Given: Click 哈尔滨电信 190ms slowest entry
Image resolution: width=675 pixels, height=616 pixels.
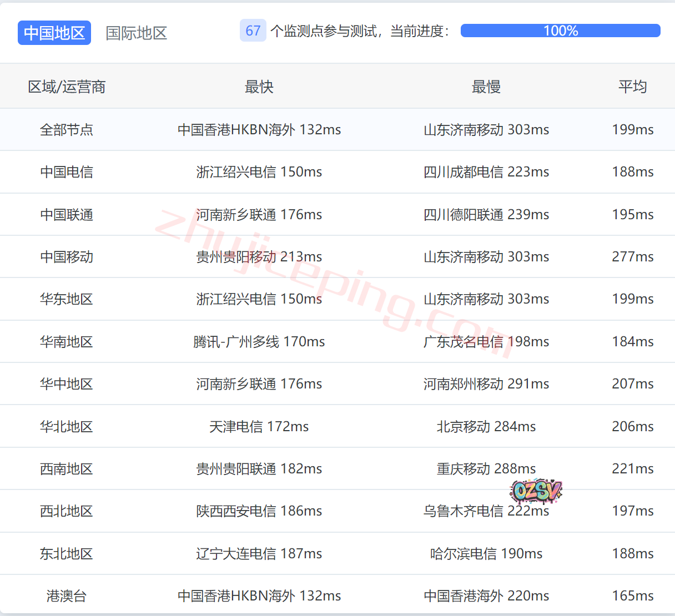Looking at the screenshot, I should (486, 554).
